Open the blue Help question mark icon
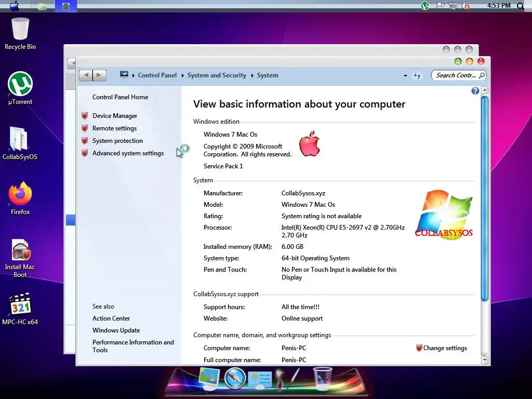The width and height of the screenshot is (532, 399). [475, 90]
